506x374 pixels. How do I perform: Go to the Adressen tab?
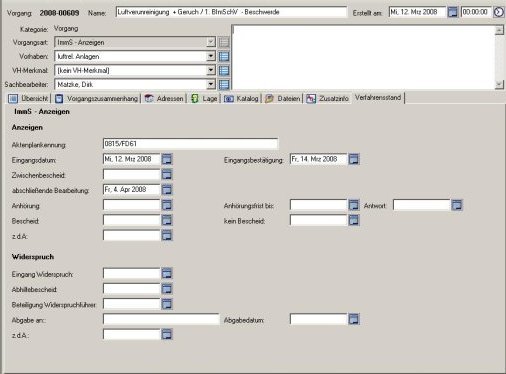tap(164, 98)
